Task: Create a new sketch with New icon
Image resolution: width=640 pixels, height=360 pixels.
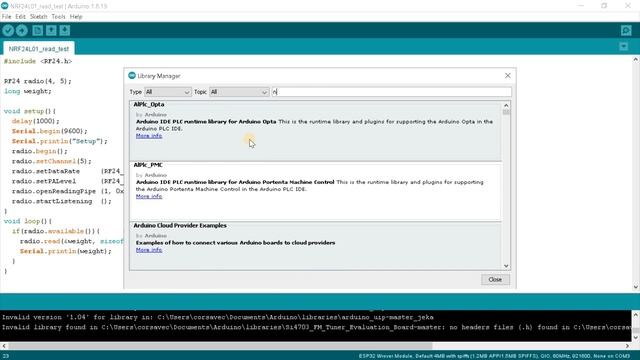Action: tap(38, 31)
